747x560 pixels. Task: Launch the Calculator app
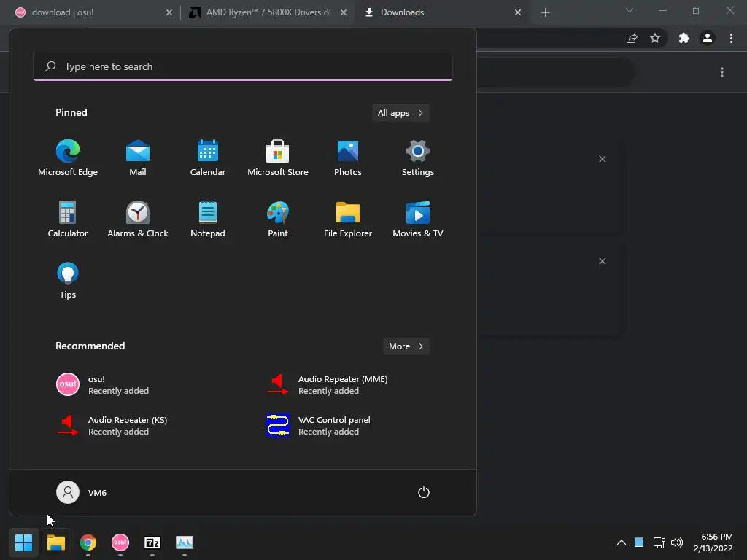pyautogui.click(x=68, y=219)
